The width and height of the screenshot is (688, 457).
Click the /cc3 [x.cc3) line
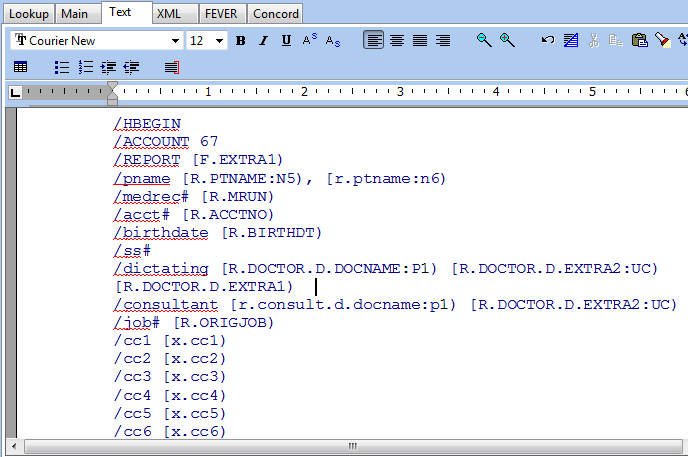coord(170,377)
